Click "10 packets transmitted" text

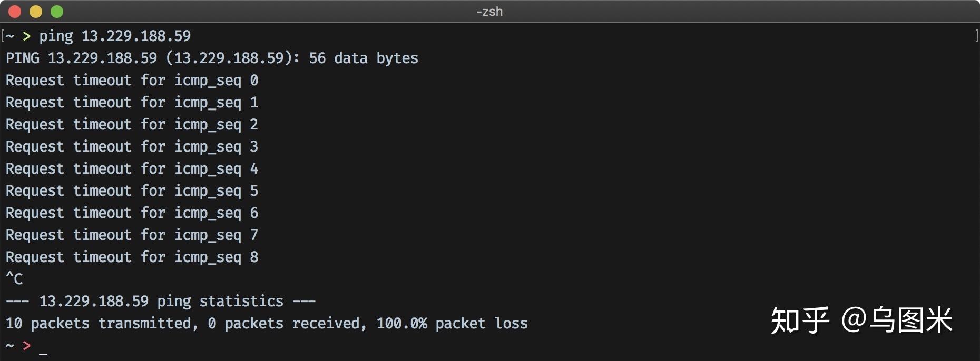coord(101,323)
